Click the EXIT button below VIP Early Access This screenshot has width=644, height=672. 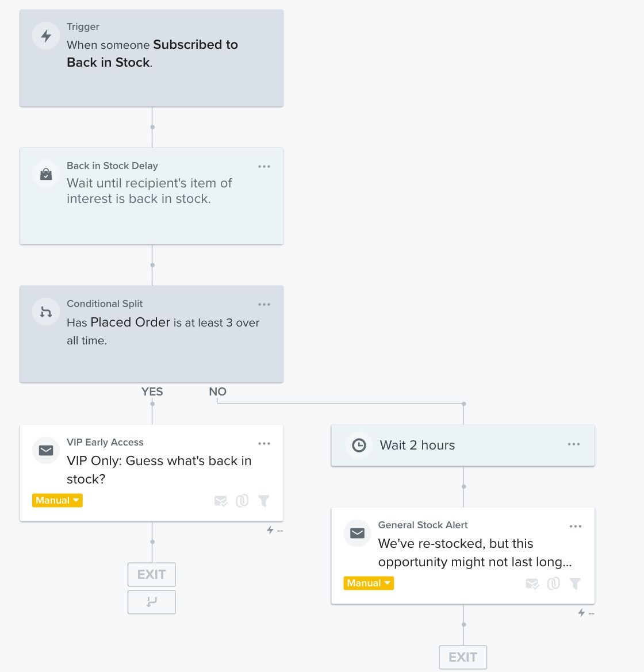(151, 574)
